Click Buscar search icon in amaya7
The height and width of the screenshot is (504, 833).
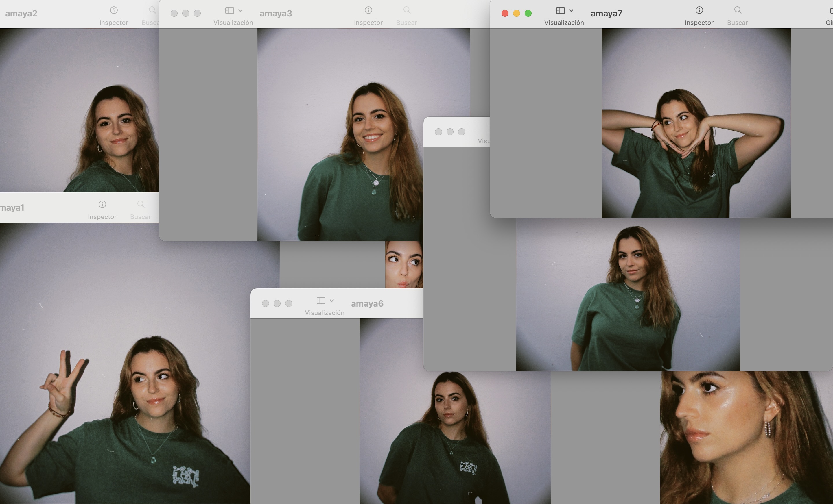(738, 10)
